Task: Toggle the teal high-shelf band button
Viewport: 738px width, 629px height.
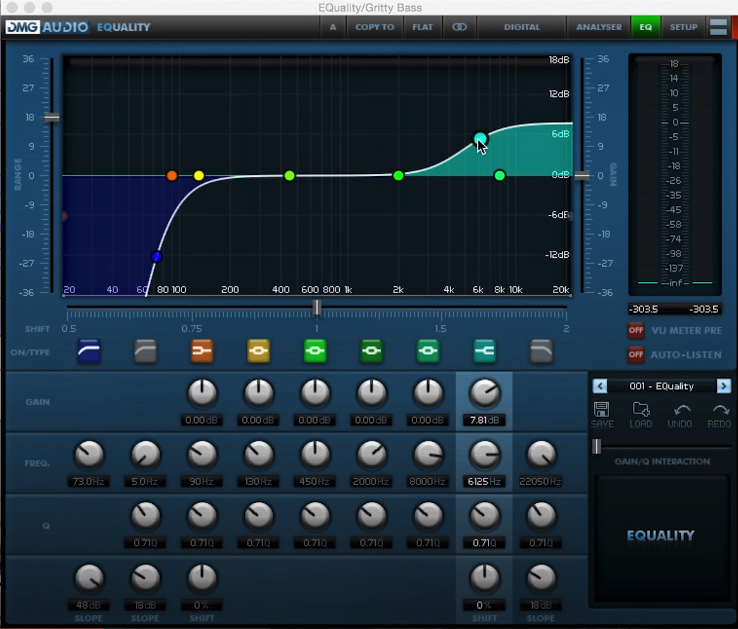Action: point(484,351)
